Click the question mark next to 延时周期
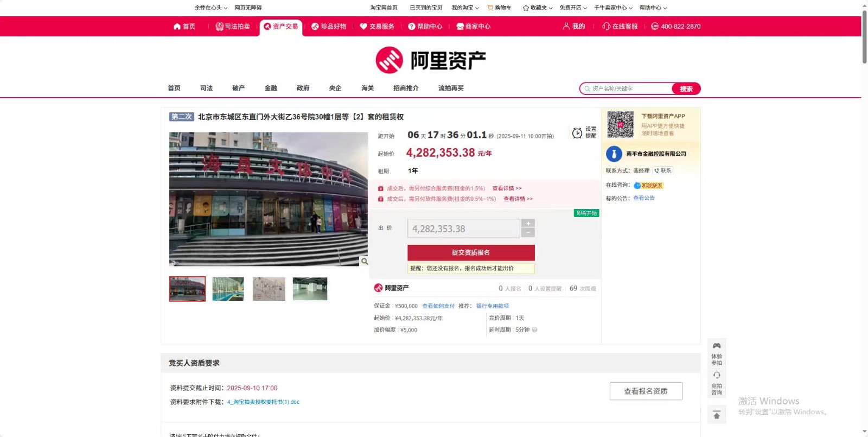The height and width of the screenshot is (437, 868). (x=534, y=330)
